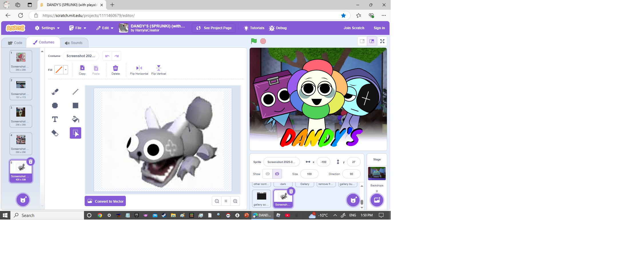
Task: Open the Choose a Backdrop button
Action: 377,200
